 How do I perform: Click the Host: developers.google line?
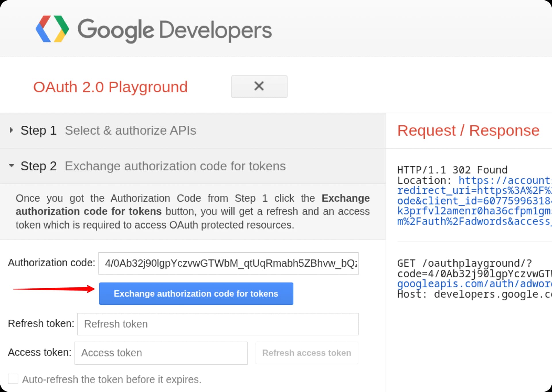474,294
